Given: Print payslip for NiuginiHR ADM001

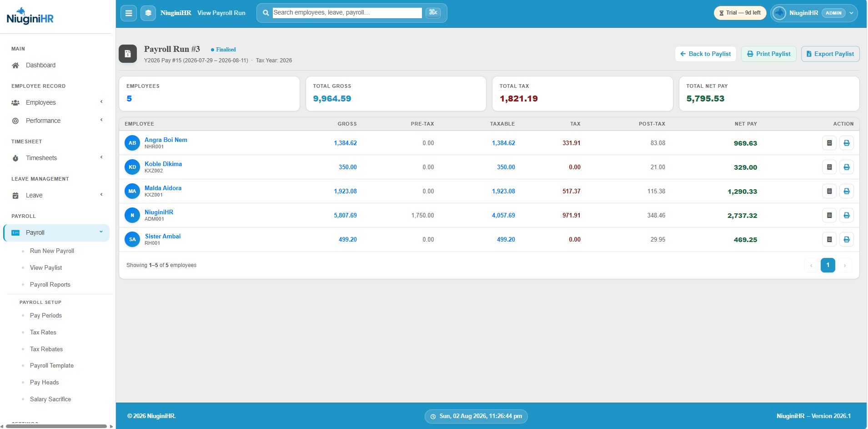Looking at the screenshot, I should click(x=847, y=215).
